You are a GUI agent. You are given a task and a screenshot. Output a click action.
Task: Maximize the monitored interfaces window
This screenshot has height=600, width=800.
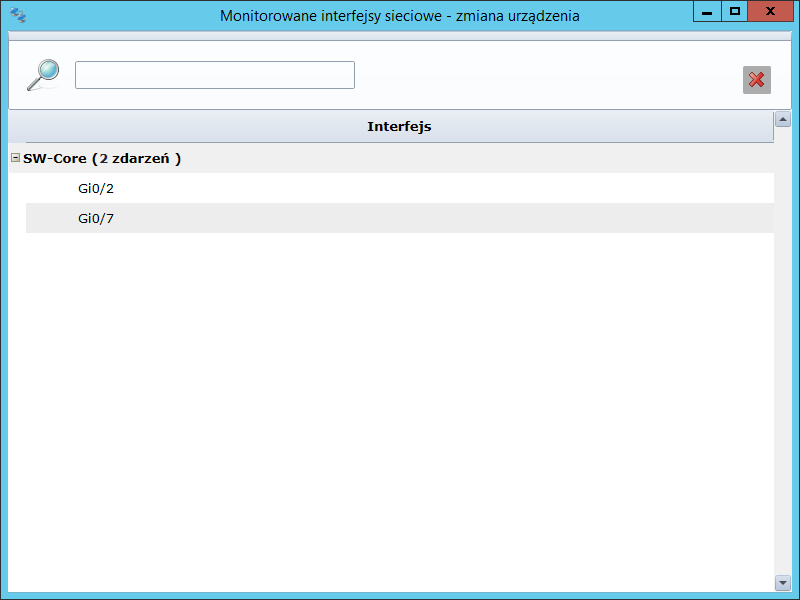735,12
